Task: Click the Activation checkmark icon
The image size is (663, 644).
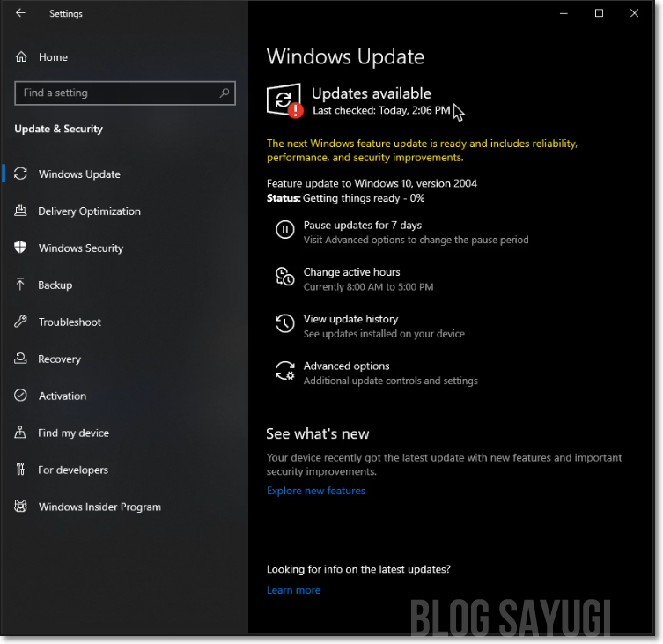Action: pos(20,396)
